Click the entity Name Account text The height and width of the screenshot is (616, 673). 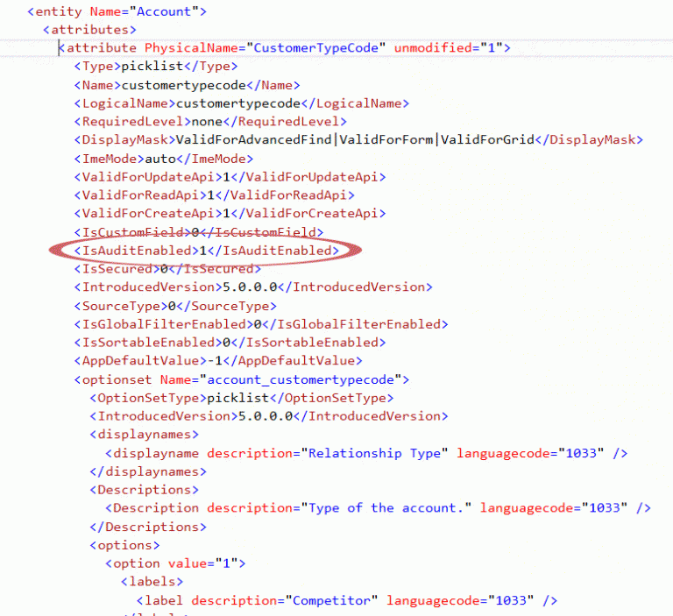click(x=164, y=11)
